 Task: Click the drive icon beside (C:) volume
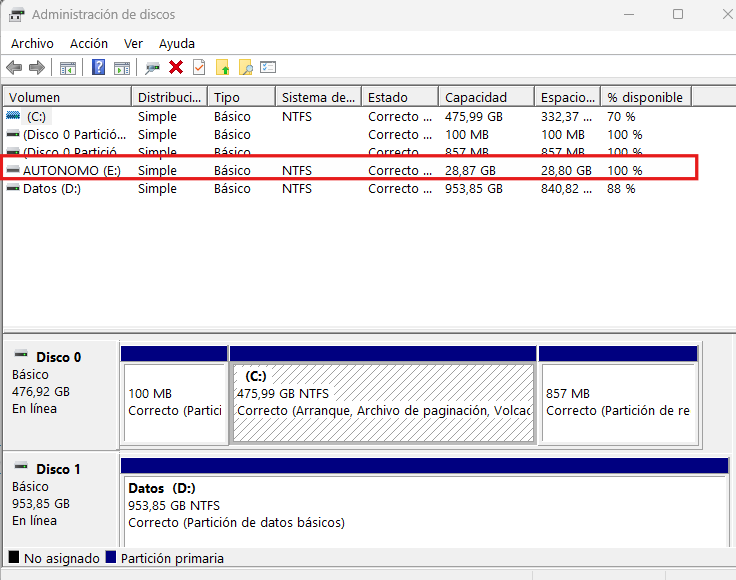coord(13,115)
